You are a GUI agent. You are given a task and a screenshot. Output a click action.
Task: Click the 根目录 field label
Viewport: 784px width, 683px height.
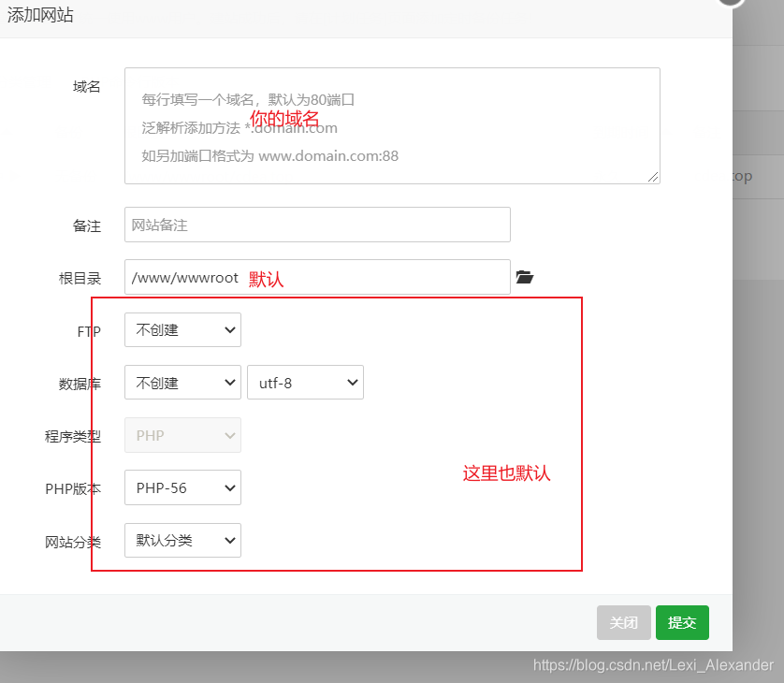(x=80, y=279)
